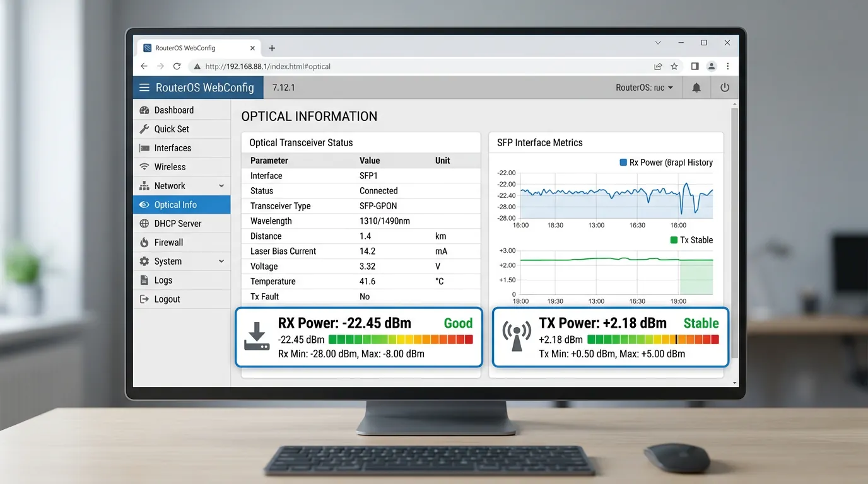Click the Dashboard gauge icon
868x484 pixels.
tap(144, 110)
